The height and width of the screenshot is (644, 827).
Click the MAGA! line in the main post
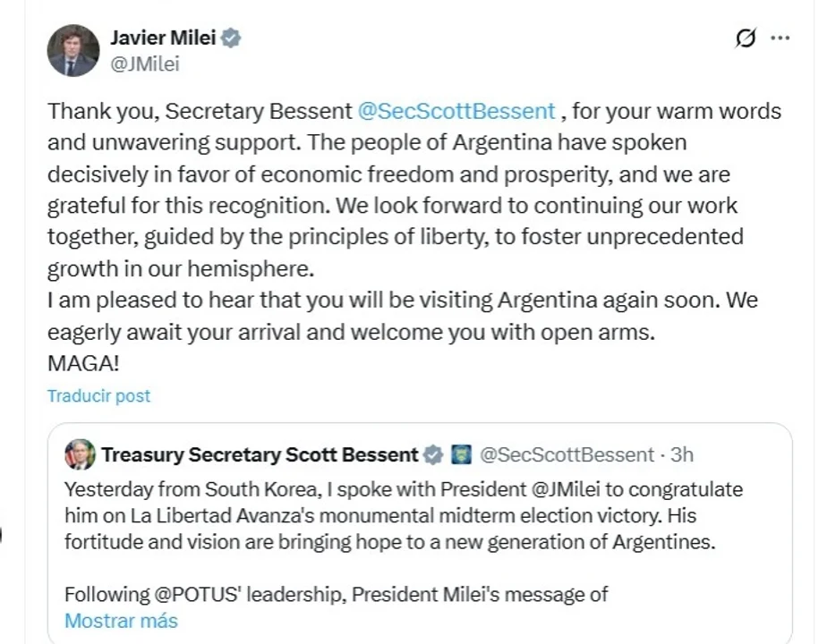tap(83, 364)
